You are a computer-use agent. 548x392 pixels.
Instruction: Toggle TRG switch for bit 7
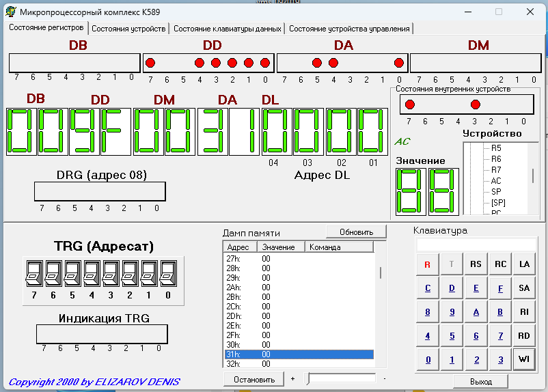tap(33, 272)
